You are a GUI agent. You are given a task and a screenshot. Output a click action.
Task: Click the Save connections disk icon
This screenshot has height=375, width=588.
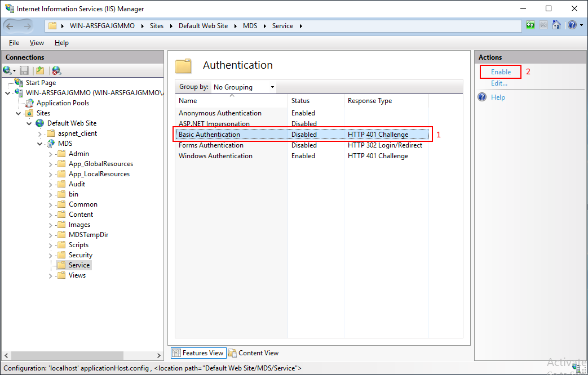(24, 70)
